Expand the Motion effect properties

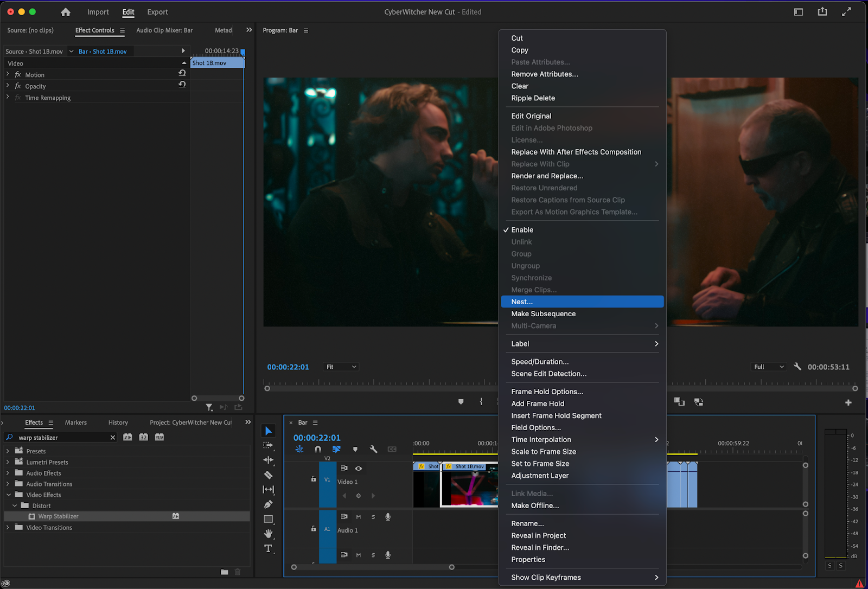pyautogui.click(x=8, y=74)
